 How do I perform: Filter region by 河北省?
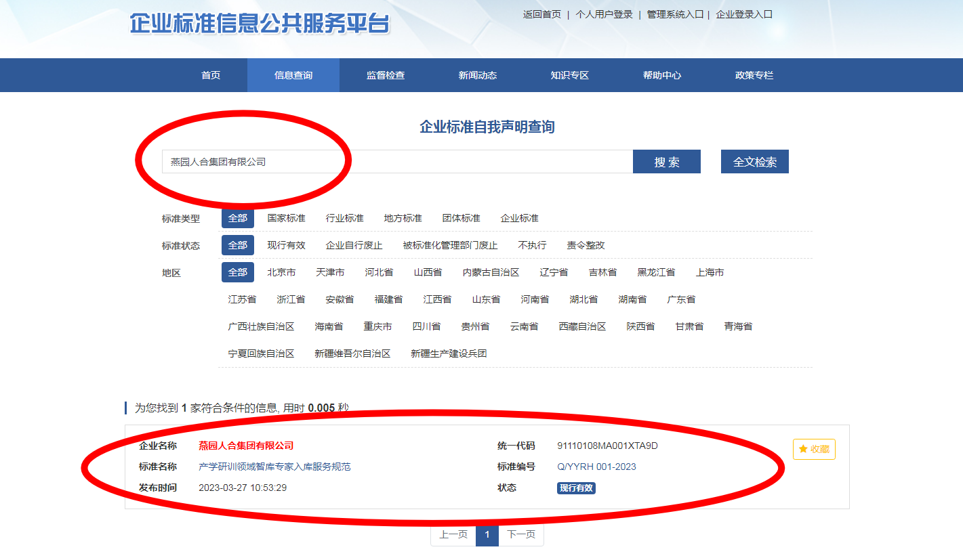pos(380,272)
